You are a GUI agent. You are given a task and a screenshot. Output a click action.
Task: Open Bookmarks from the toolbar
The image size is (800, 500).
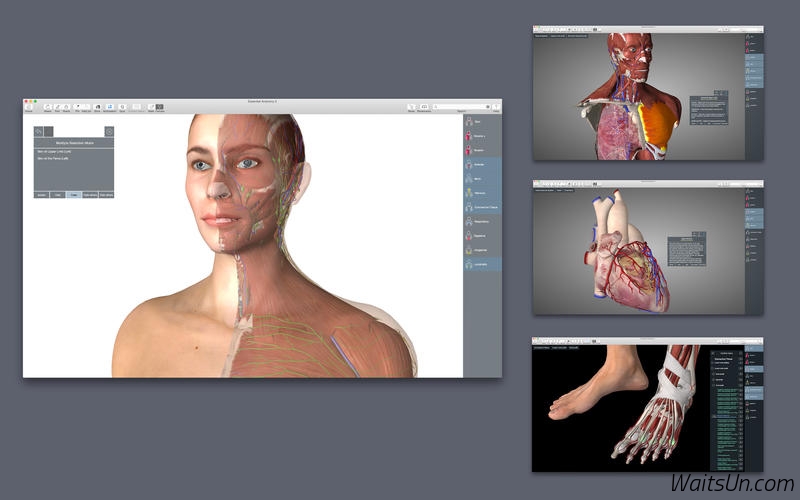coord(424,107)
